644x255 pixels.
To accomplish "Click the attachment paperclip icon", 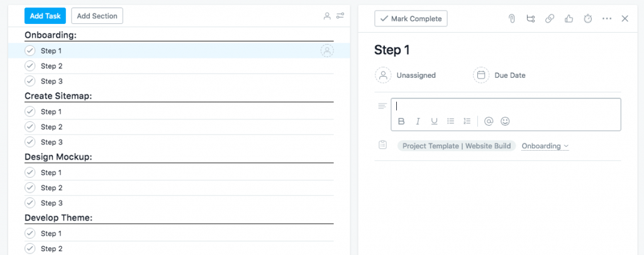I will (x=512, y=19).
